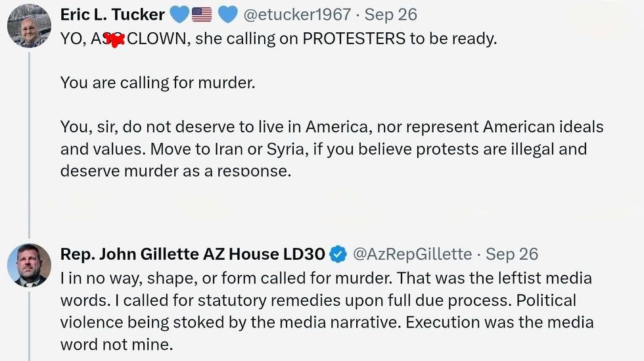Click the US flag emoji beside Tucker's name
The width and height of the screenshot is (644, 361).
(x=202, y=14)
